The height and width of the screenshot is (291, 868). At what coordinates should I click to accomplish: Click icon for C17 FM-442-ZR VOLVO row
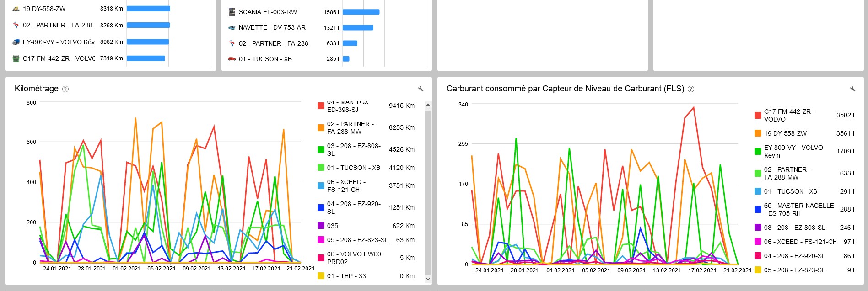[16, 58]
